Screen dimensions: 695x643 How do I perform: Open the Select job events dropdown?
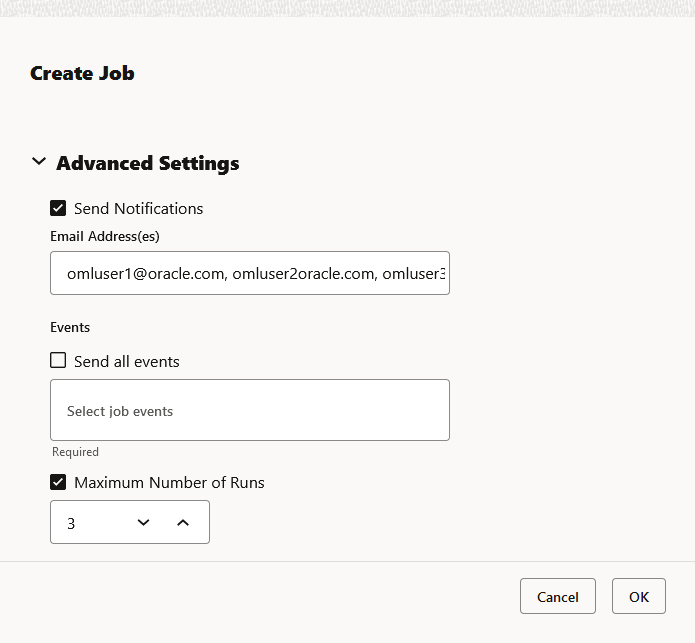pyautogui.click(x=250, y=410)
